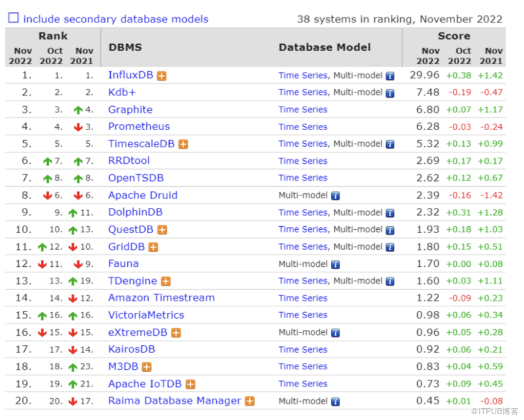Click the Database Model column header
The height and width of the screenshot is (420, 524).
(325, 47)
